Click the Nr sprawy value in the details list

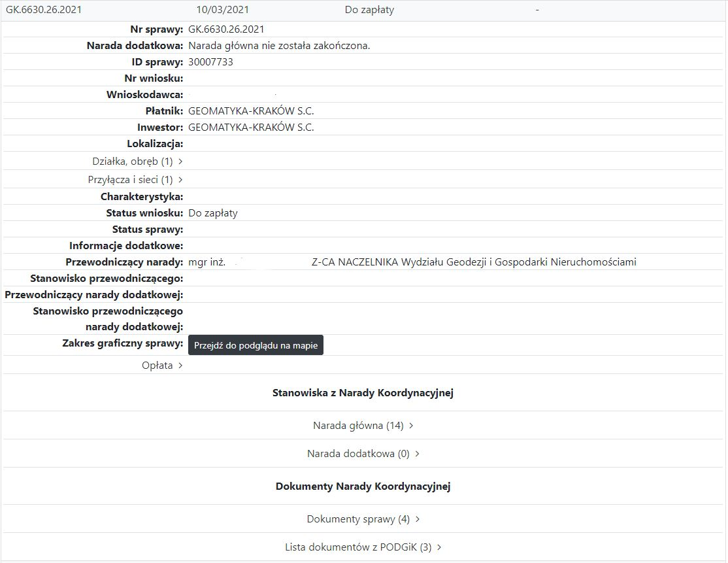coord(226,29)
